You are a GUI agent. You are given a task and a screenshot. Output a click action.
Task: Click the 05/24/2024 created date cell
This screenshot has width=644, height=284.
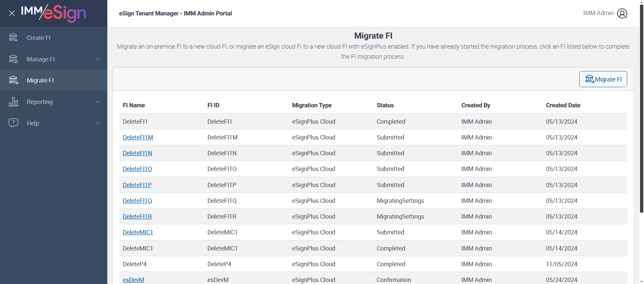[562, 280]
